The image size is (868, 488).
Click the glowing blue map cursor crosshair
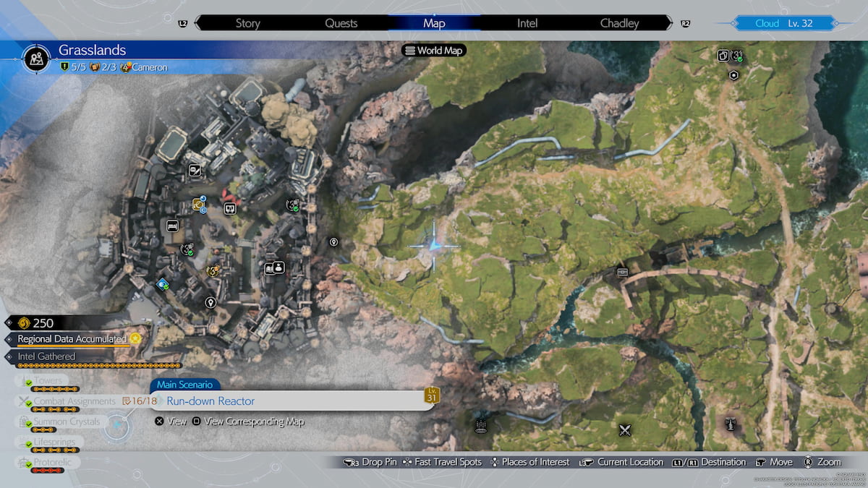pyautogui.click(x=434, y=246)
